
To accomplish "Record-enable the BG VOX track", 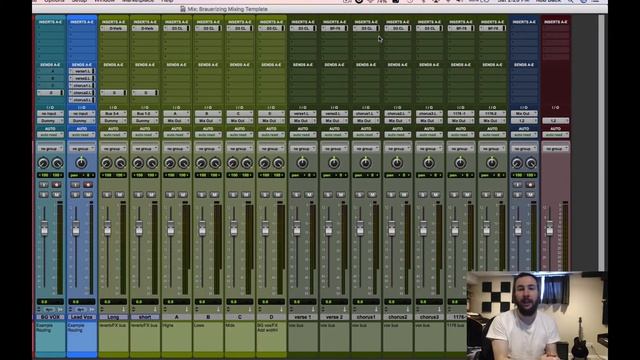I will pyautogui.click(x=57, y=185).
